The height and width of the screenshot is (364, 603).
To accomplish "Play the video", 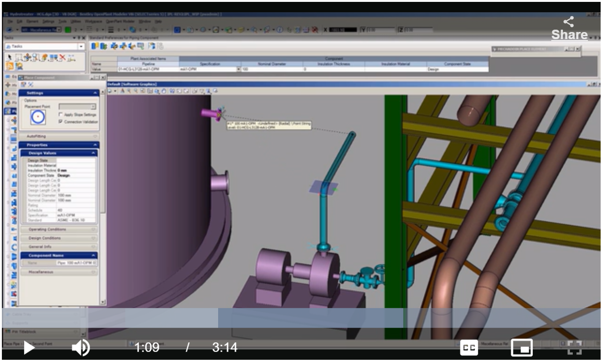I will [x=29, y=348].
